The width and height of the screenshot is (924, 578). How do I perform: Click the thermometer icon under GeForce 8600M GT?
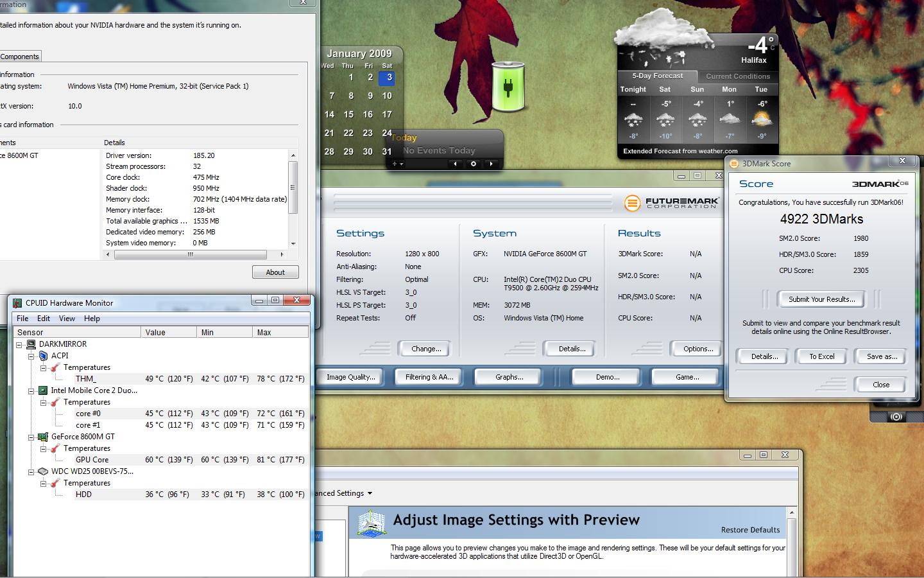(55, 448)
